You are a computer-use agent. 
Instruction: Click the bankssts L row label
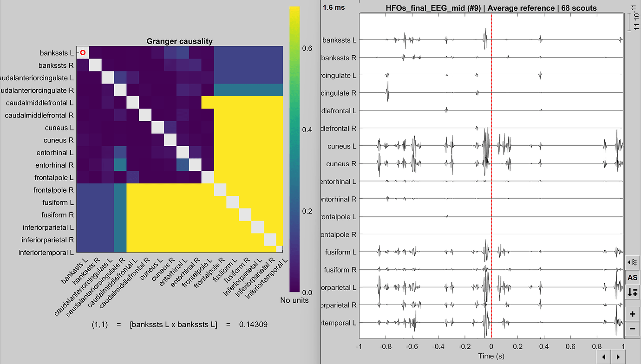click(x=57, y=52)
